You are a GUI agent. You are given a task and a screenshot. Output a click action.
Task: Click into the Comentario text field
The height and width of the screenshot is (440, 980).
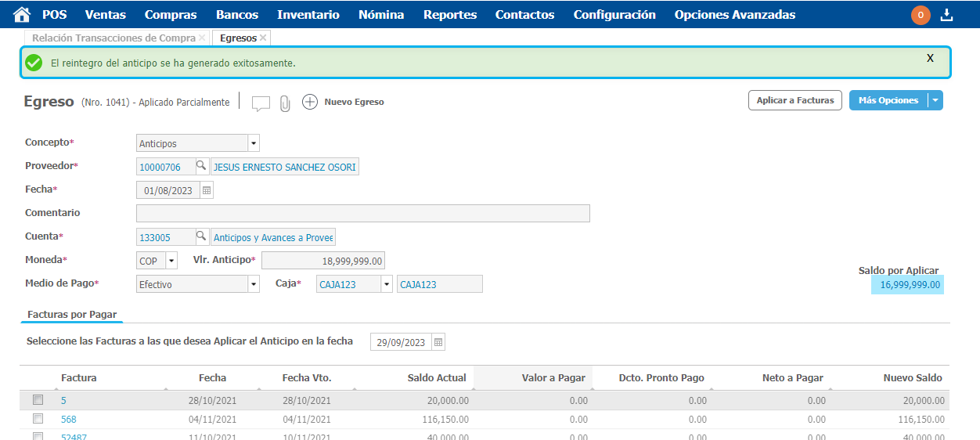pyautogui.click(x=362, y=214)
